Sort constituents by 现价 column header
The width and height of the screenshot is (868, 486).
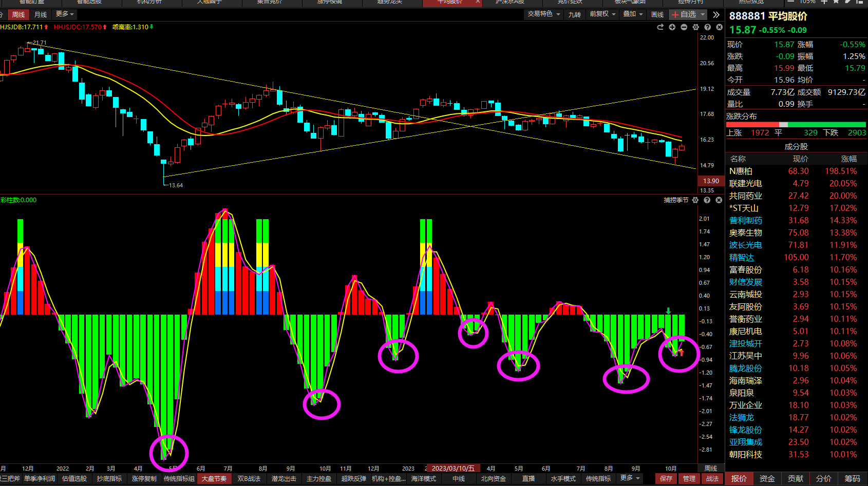(800, 159)
